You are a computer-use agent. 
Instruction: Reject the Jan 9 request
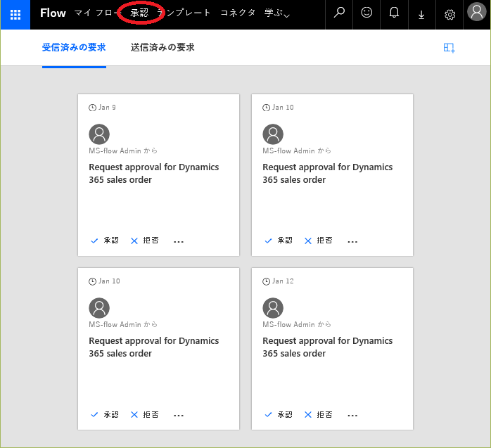click(x=145, y=241)
